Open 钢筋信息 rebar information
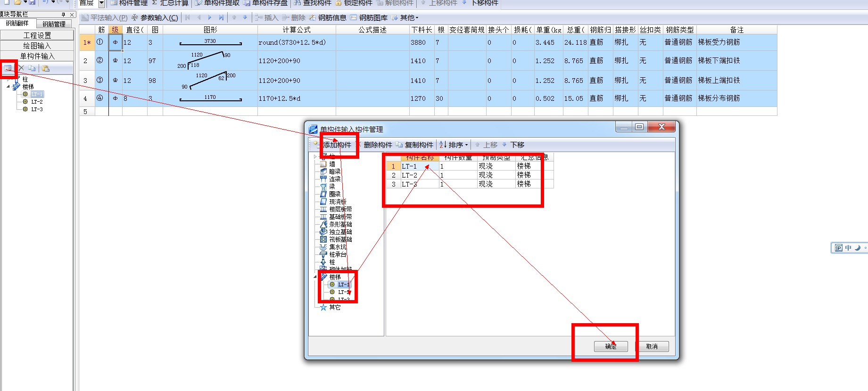868x391 pixels. (327, 18)
